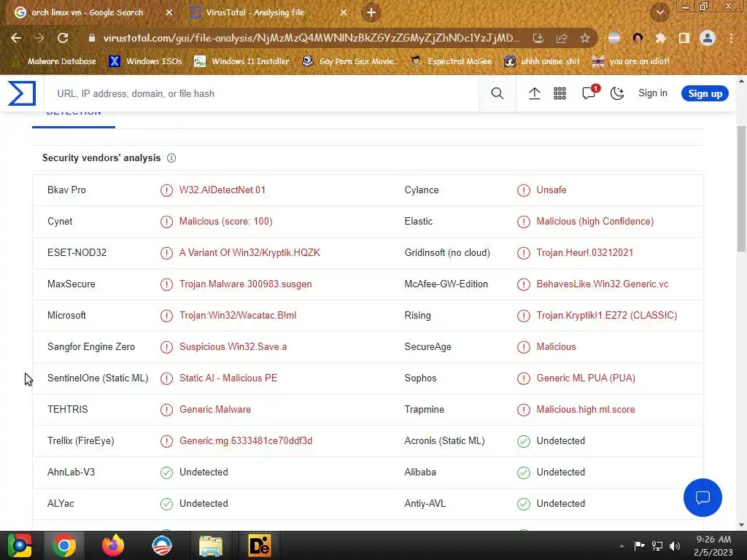The image size is (747, 560).
Task: Open file manager folder taskbar icon
Action: [x=211, y=545]
